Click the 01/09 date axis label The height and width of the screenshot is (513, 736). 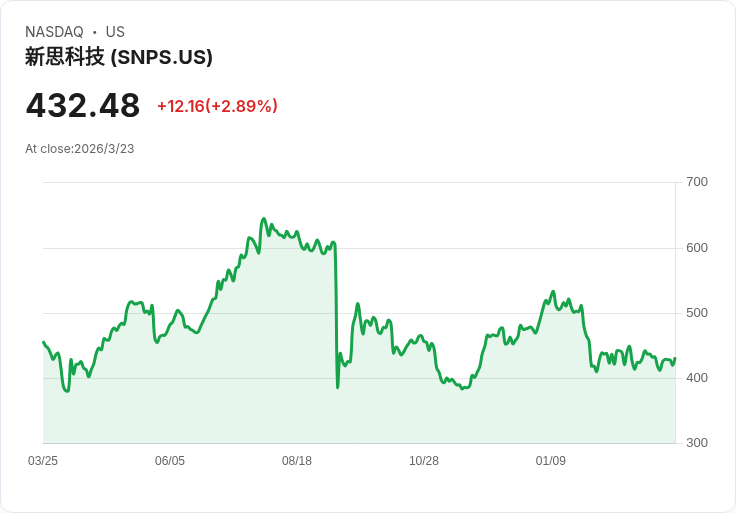pos(551,461)
